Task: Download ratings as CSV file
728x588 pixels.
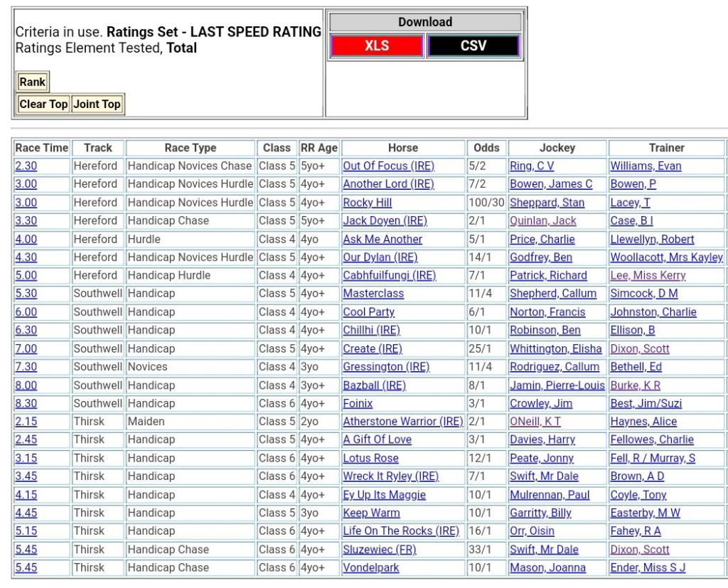Action: (473, 46)
